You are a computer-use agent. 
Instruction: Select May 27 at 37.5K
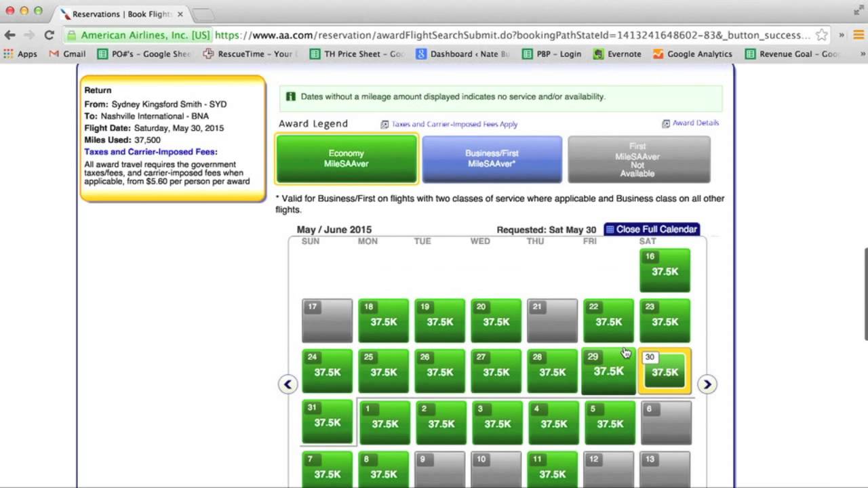pos(496,371)
